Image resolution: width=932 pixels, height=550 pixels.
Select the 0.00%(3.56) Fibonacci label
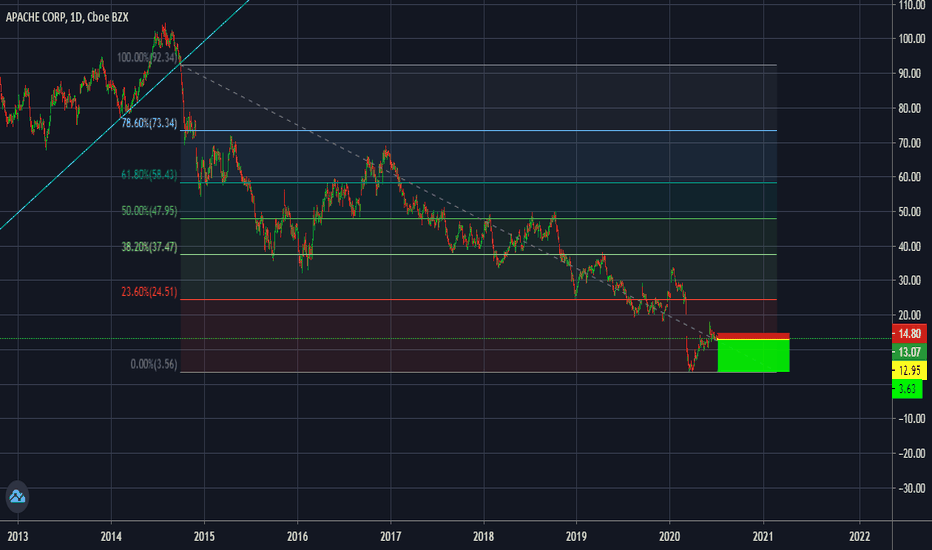coord(154,364)
